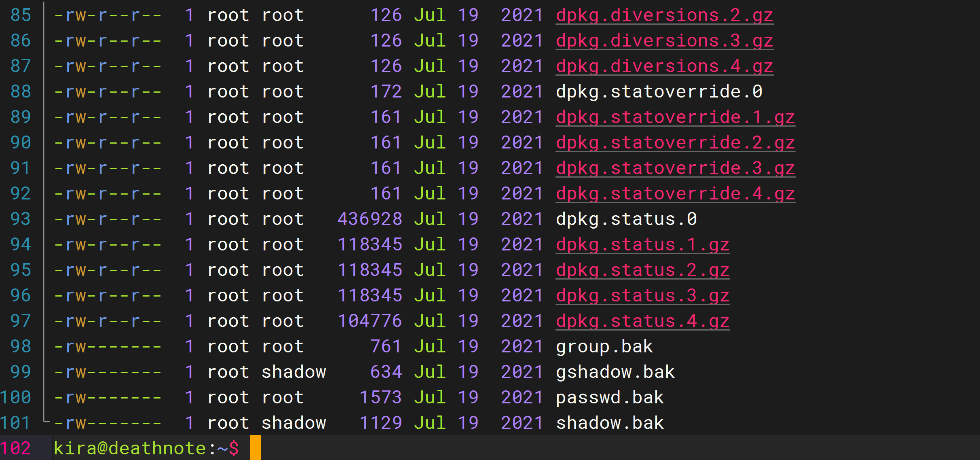Click gshadow.bak filename
This screenshot has width=980, height=460.
615,372
